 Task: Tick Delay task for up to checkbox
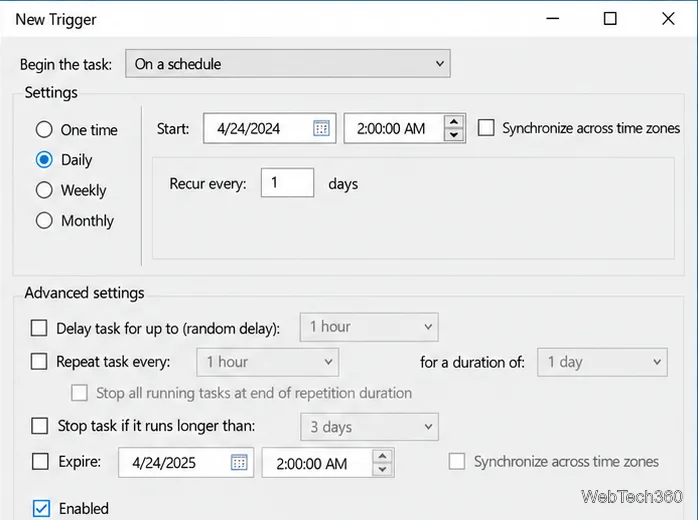click(39, 328)
